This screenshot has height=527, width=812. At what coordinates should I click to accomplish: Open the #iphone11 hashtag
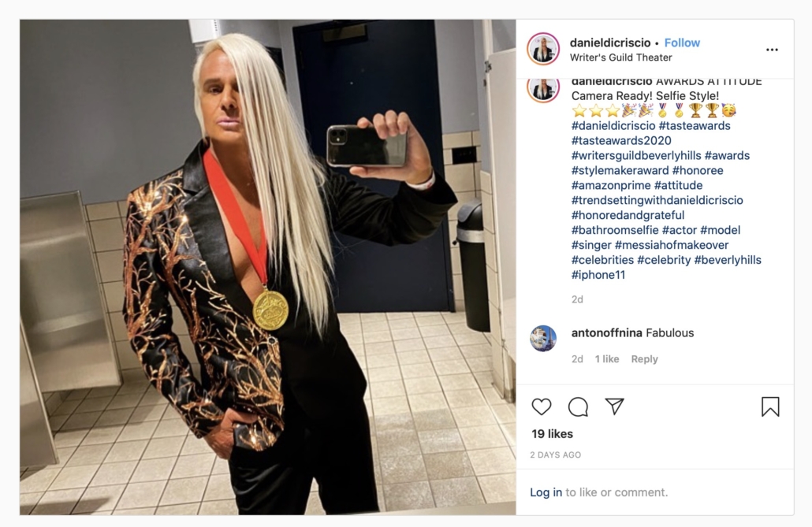[598, 275]
